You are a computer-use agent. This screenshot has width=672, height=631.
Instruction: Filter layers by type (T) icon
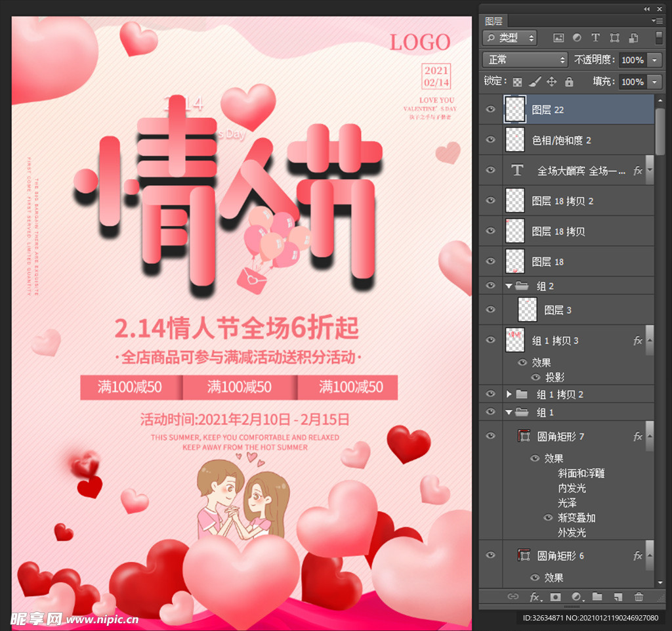pyautogui.click(x=595, y=37)
